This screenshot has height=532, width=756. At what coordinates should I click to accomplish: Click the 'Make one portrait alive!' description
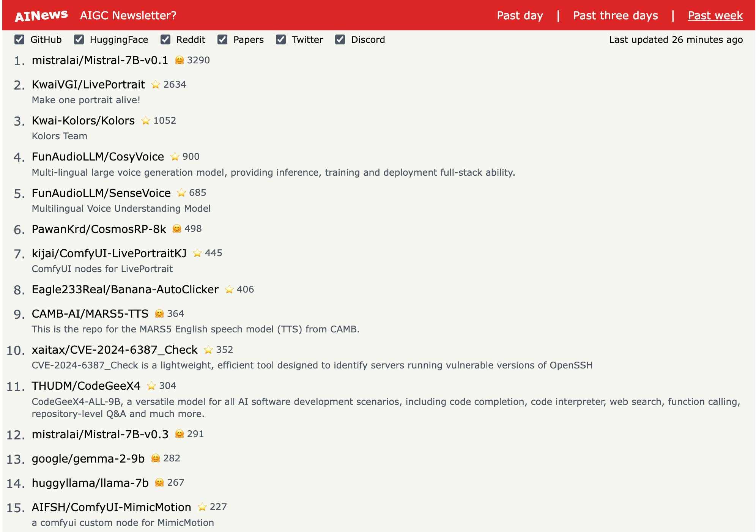pos(86,100)
